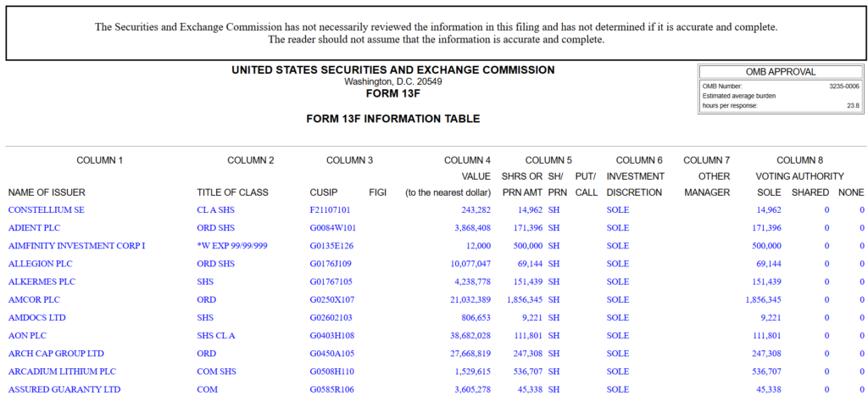Viewport: 868px width, 402px height.
Task: Click value 12,000
Action: pos(478,246)
